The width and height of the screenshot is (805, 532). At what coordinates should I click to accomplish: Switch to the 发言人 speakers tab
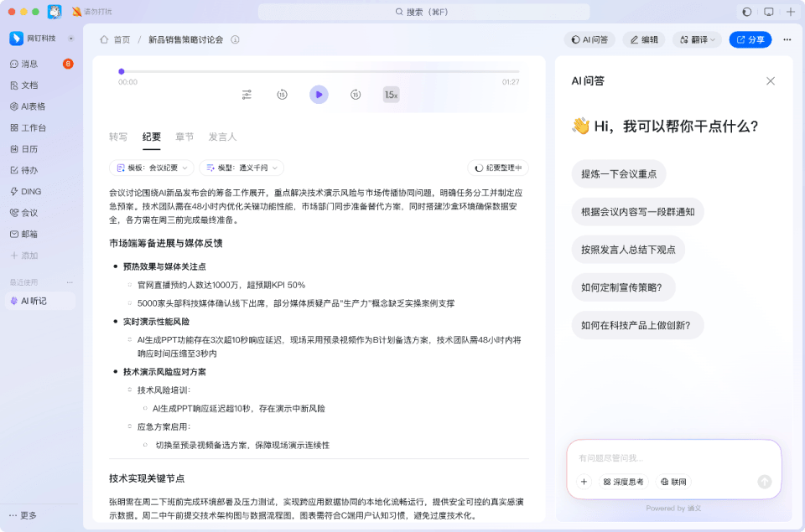tap(222, 137)
